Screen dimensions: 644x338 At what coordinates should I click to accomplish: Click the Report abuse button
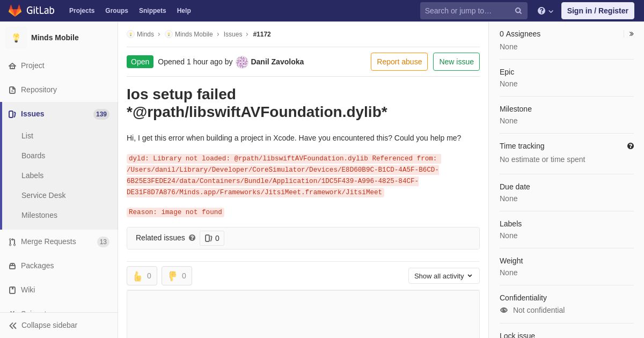[399, 62]
